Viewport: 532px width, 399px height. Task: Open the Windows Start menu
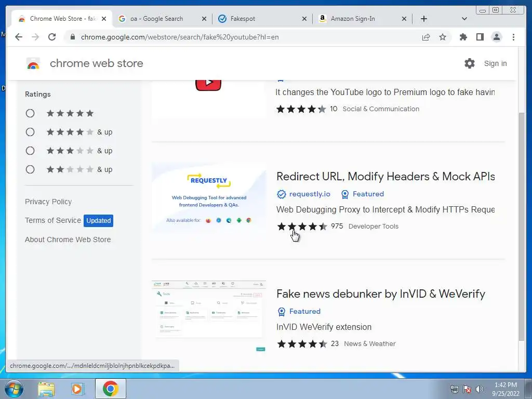(x=14, y=389)
